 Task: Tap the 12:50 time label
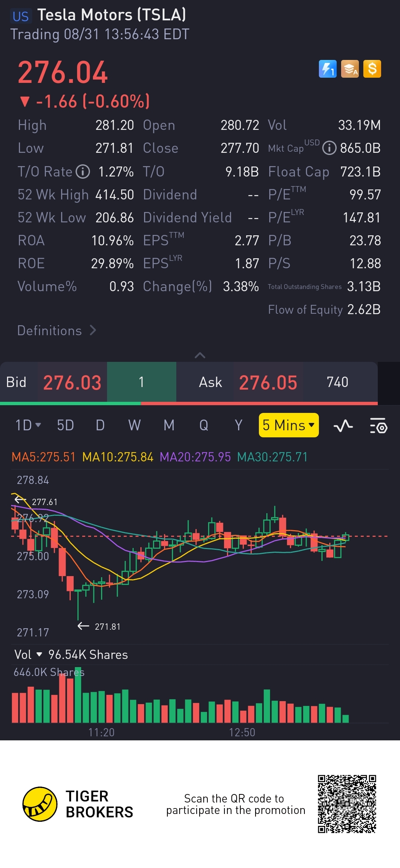point(242,732)
